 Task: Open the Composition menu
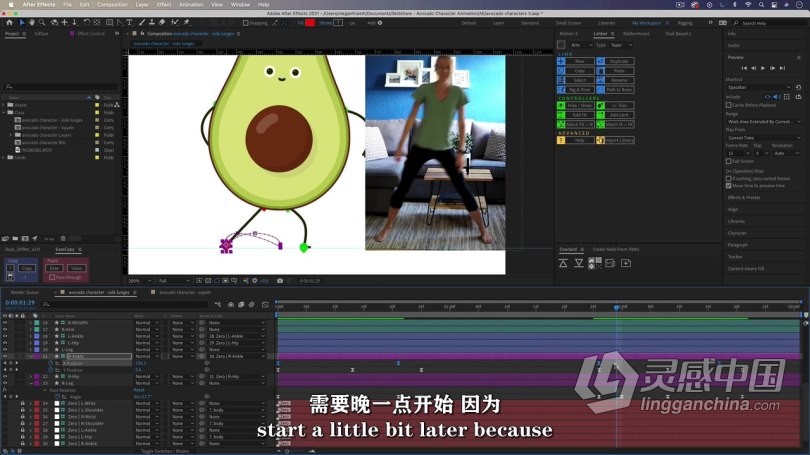112,5
